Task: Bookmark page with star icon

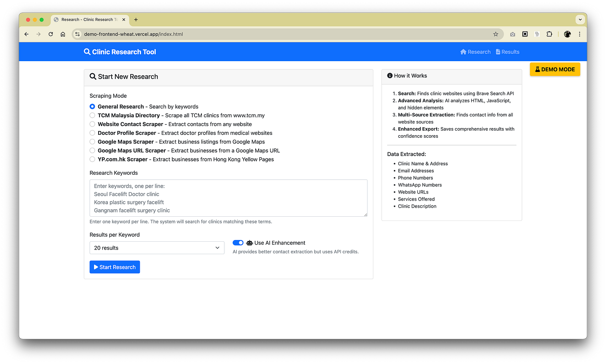Action: [x=496, y=34]
